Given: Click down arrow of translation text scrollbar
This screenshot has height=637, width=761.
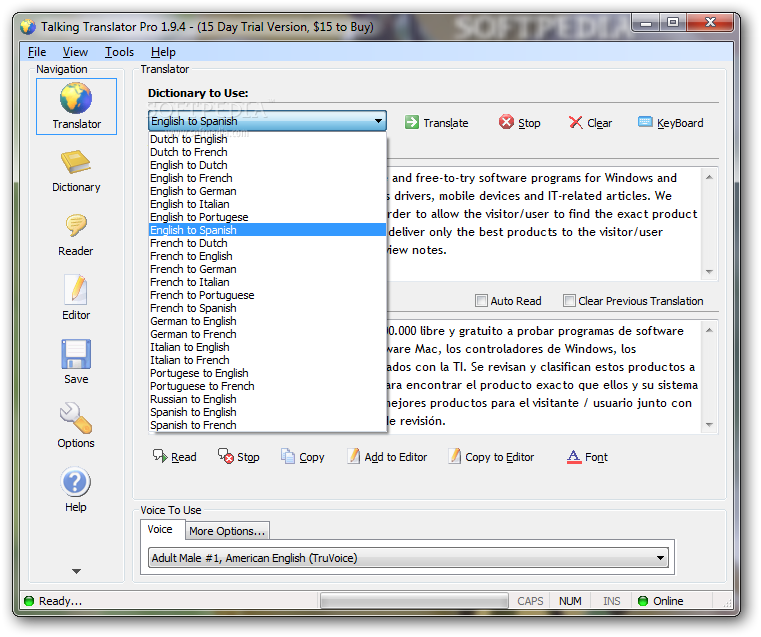Looking at the screenshot, I should 709,425.
